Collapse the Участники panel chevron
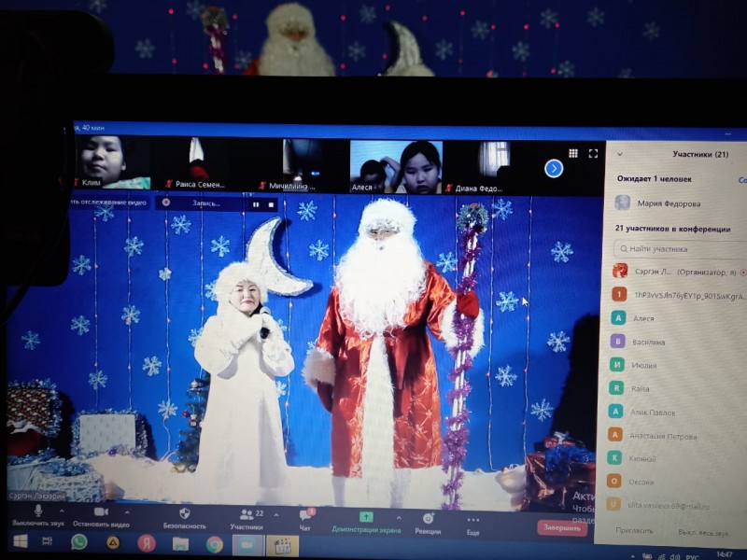 [620, 154]
